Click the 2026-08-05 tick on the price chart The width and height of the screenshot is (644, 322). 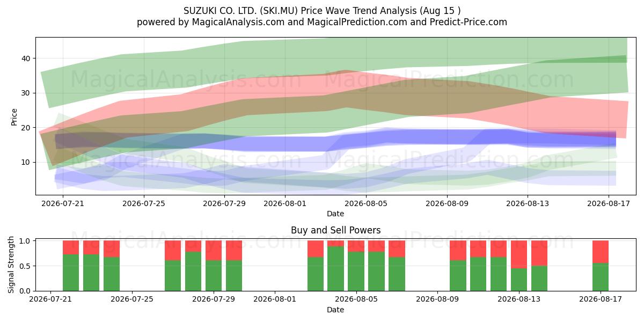pos(367,203)
